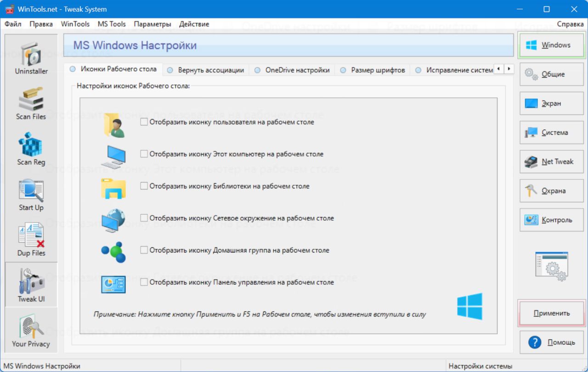Screen dimensions: 588x372
Task: Check Этот компьютер desktop icon option
Action: pyautogui.click(x=144, y=154)
